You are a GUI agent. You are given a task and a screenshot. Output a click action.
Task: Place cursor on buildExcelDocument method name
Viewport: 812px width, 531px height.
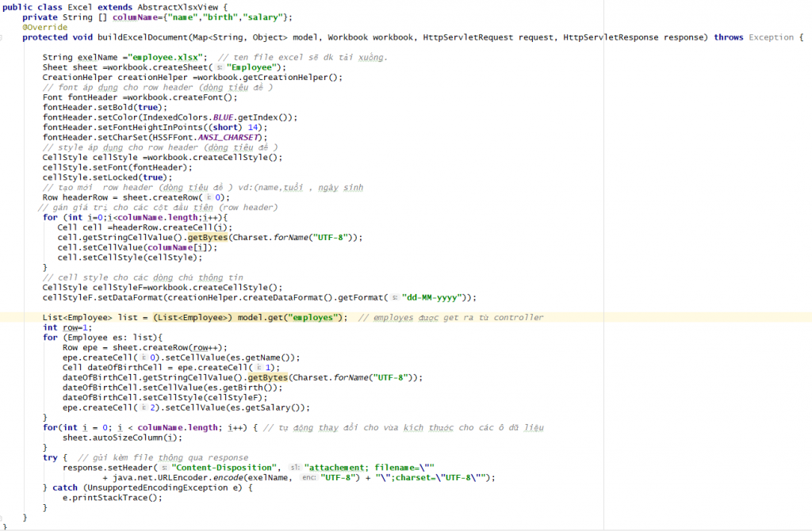[143, 37]
